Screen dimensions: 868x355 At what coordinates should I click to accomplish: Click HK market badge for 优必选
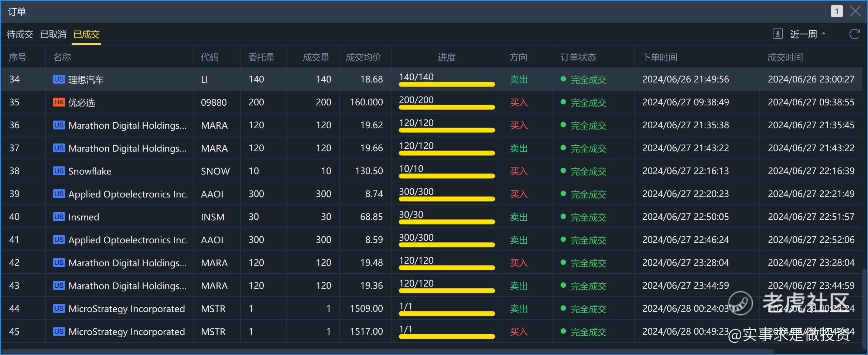(x=59, y=102)
